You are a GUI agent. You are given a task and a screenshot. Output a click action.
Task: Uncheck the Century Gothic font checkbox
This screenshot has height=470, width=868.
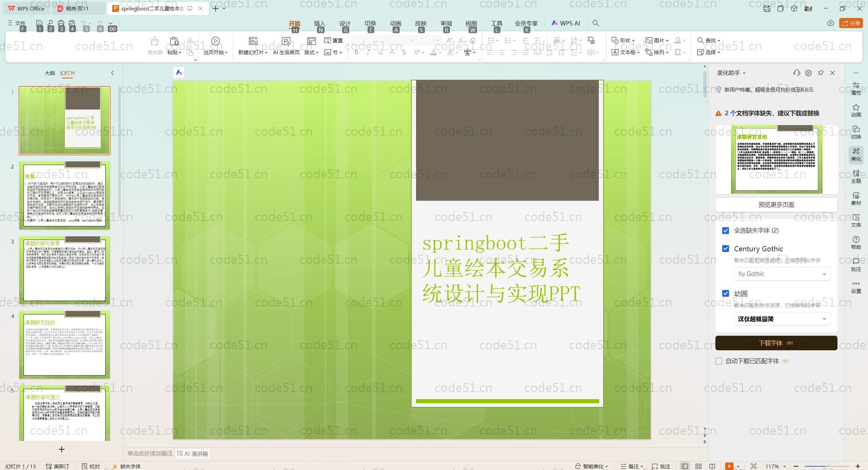726,249
